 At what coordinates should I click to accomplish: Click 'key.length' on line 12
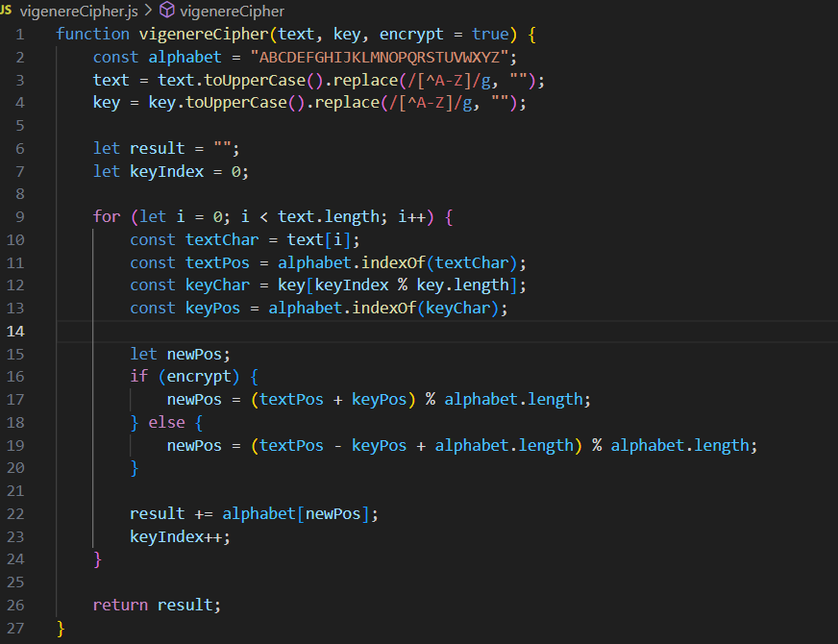coord(462,285)
